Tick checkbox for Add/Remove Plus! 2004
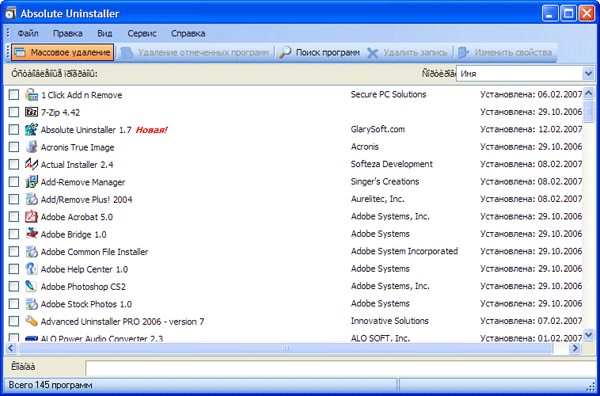 click(14, 199)
